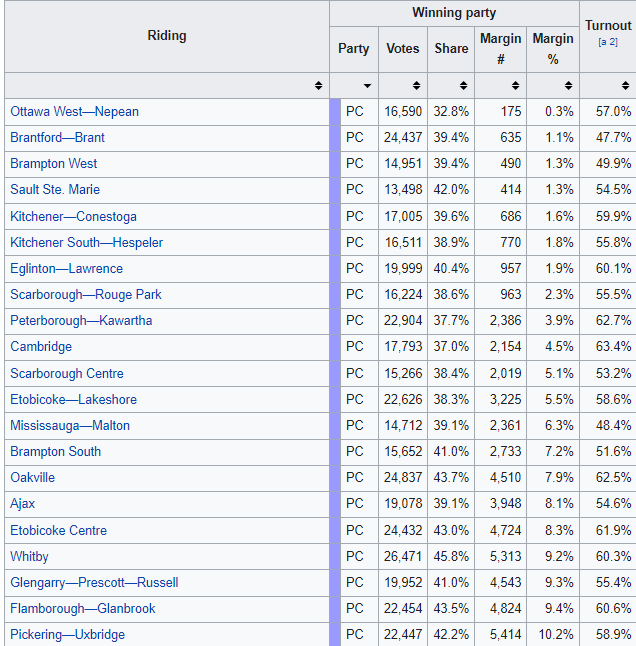Image resolution: width=636 pixels, height=646 pixels.
Task: Open Peterborough—Kawartha riding link
Action: pos(81,321)
